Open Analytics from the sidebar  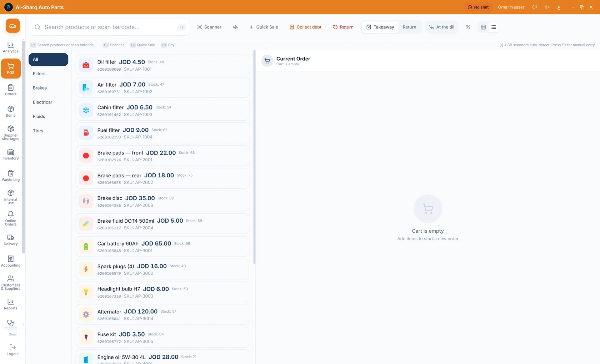[11, 47]
